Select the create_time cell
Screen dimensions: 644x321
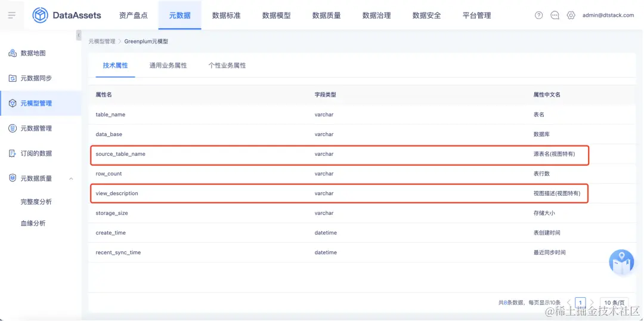pyautogui.click(x=110, y=233)
